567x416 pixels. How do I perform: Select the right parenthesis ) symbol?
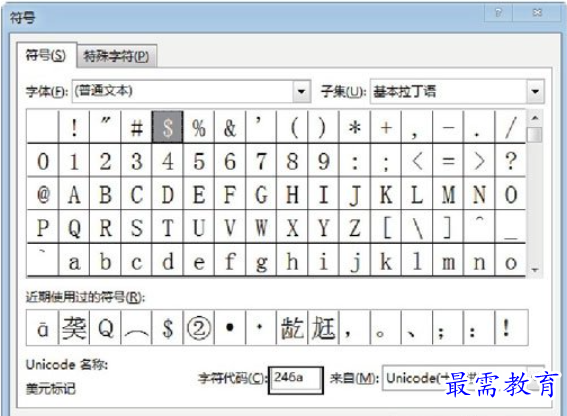323,127
